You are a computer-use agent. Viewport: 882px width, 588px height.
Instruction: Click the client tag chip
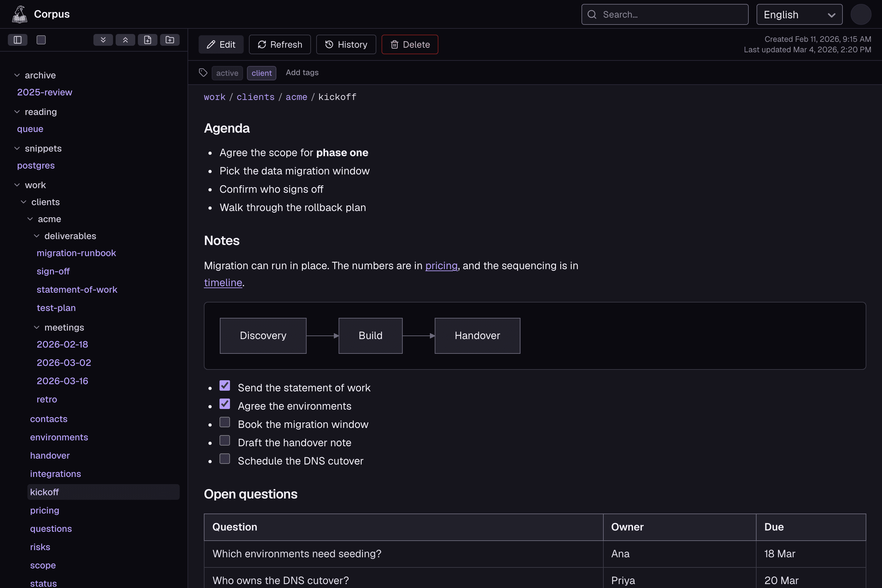pyautogui.click(x=262, y=73)
